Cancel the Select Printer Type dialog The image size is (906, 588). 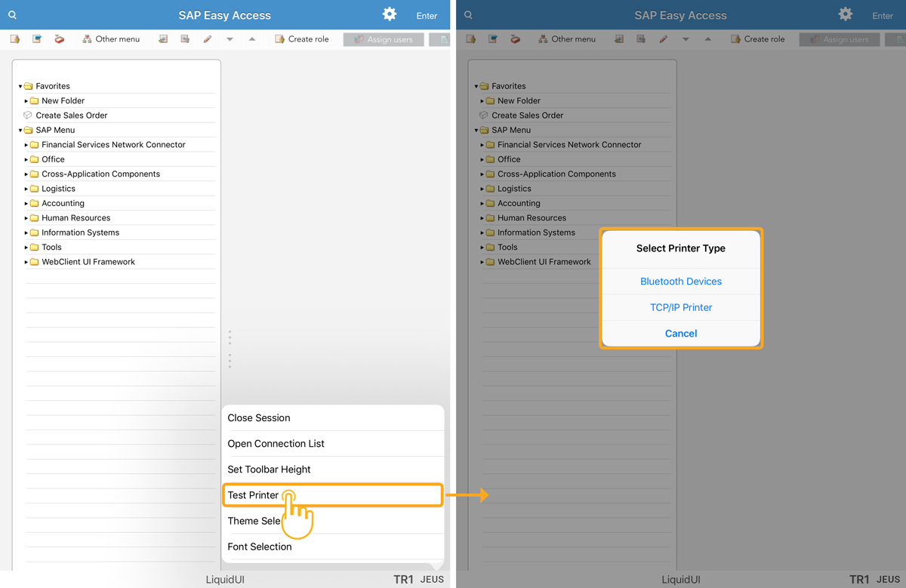(681, 334)
